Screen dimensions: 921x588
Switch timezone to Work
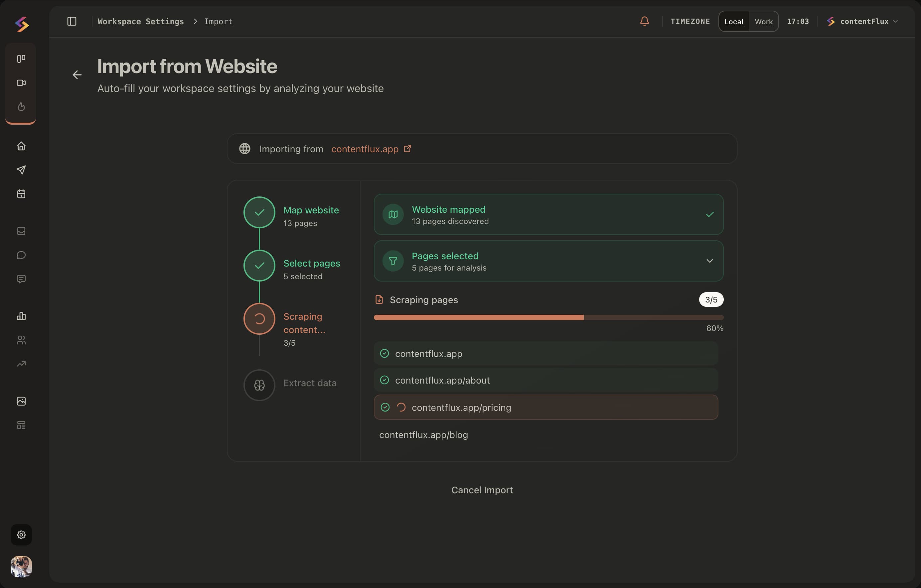click(x=763, y=22)
